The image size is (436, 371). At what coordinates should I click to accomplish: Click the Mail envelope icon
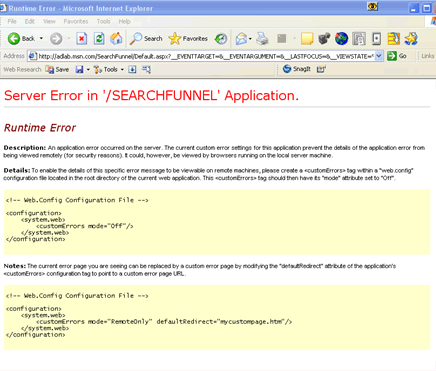pos(241,39)
